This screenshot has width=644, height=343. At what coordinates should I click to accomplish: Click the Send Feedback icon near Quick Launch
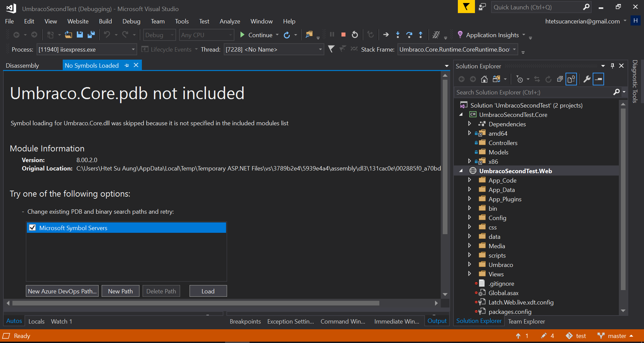pyautogui.click(x=482, y=7)
